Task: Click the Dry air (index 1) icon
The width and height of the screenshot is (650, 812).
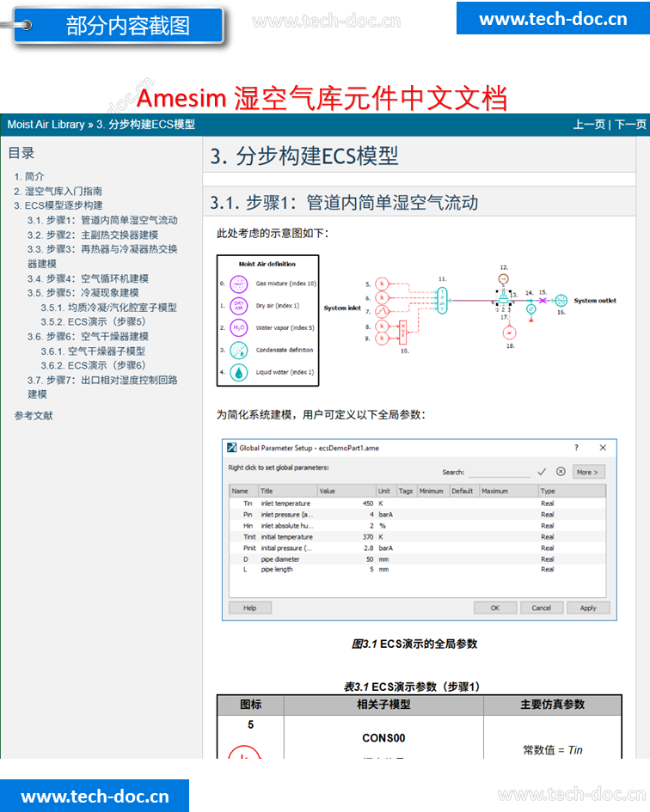Action: pos(238,306)
